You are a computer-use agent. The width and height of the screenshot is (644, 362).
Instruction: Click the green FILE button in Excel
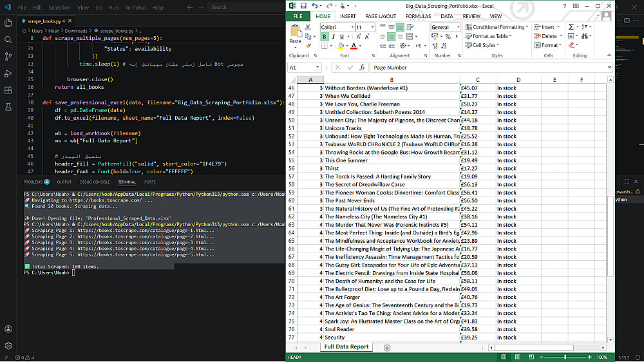point(298,16)
